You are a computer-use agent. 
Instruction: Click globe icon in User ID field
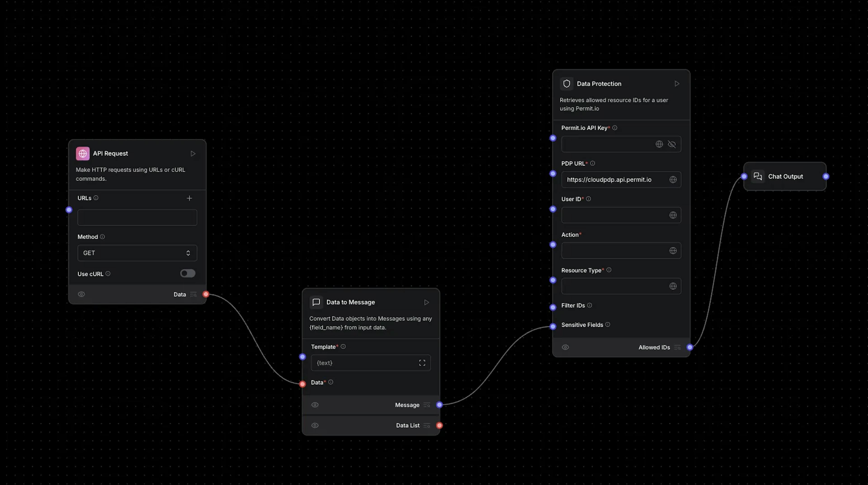point(672,215)
